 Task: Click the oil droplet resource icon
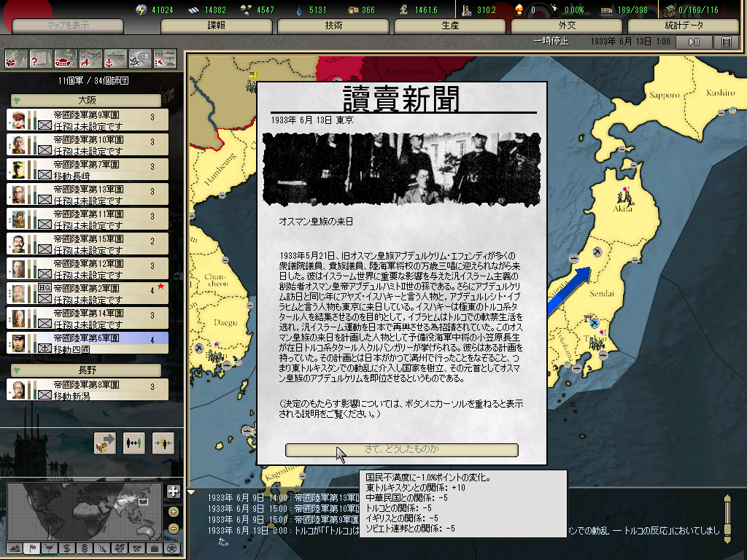(x=299, y=9)
